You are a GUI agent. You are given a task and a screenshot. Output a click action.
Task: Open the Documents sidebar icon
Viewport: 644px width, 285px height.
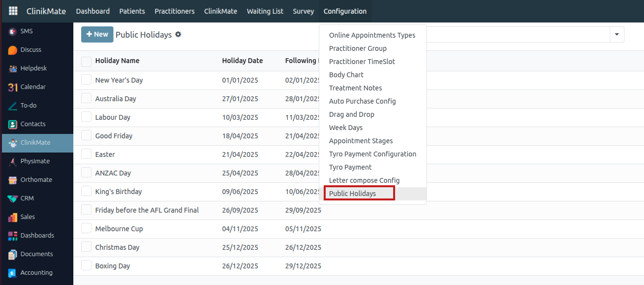coord(13,254)
